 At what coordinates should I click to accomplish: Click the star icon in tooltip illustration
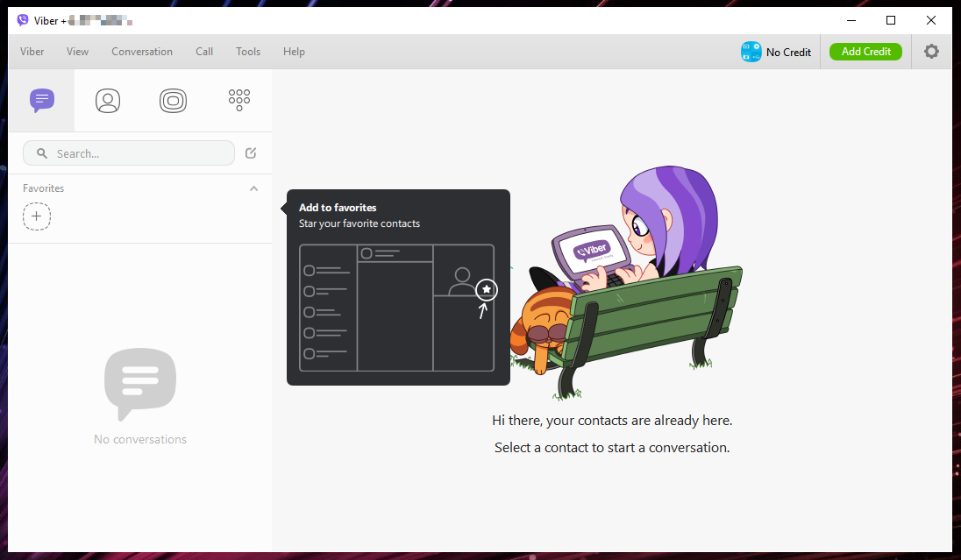coord(487,289)
